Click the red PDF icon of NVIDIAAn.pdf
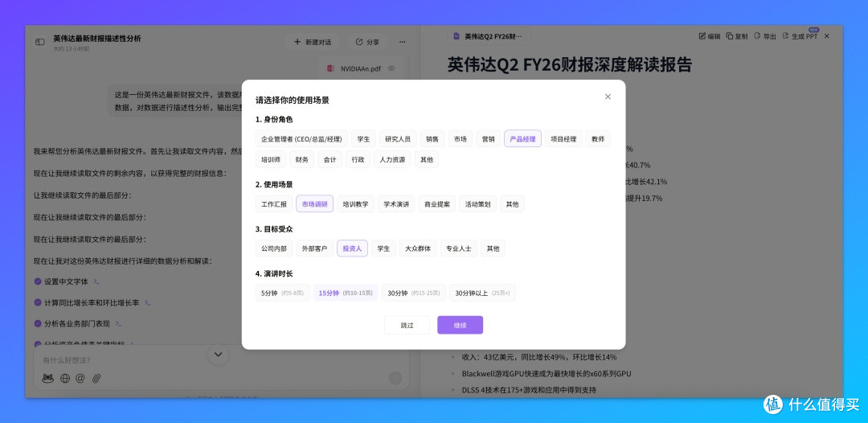The height and width of the screenshot is (423, 868). pyautogui.click(x=331, y=68)
